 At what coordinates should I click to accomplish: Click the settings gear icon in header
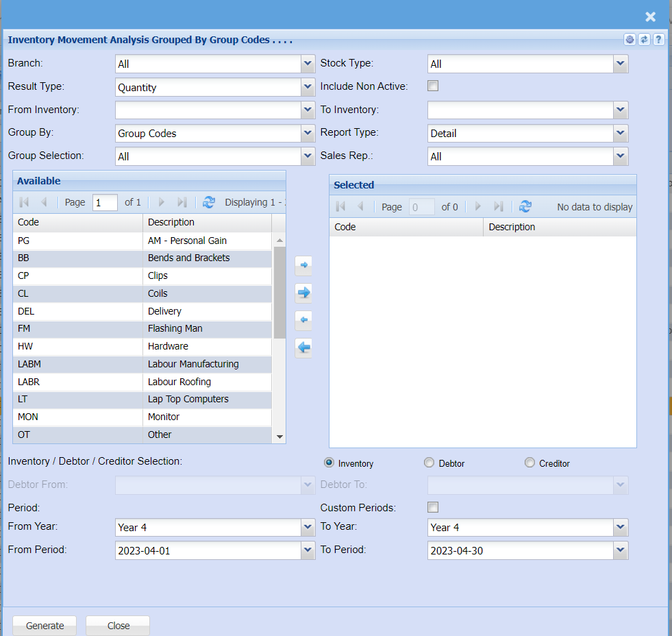(x=630, y=40)
